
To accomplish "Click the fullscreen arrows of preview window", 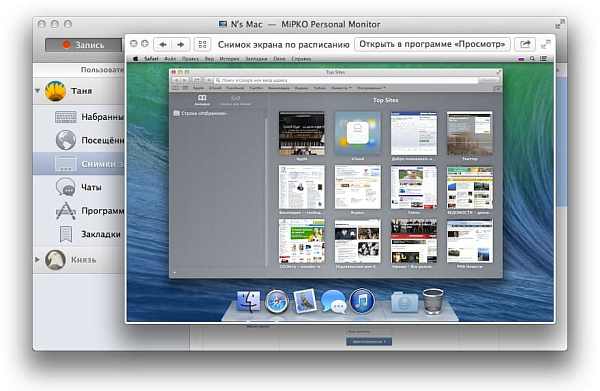I will pyautogui.click(x=546, y=44).
